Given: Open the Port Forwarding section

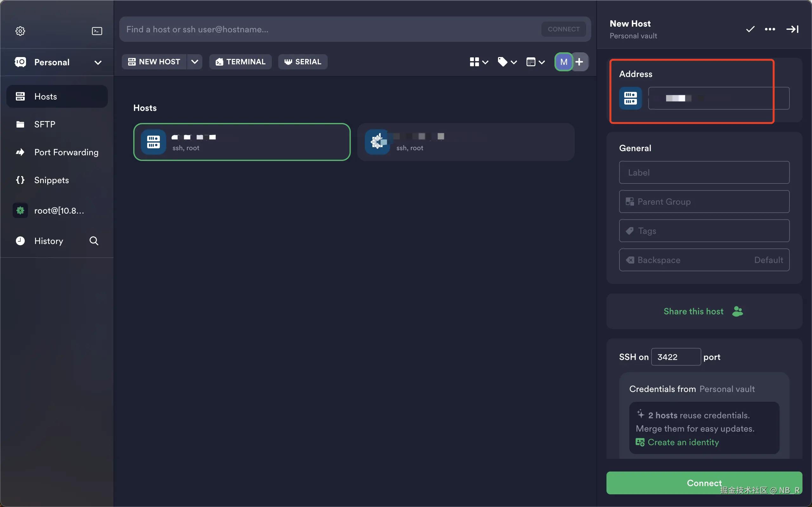Looking at the screenshot, I should [x=66, y=152].
